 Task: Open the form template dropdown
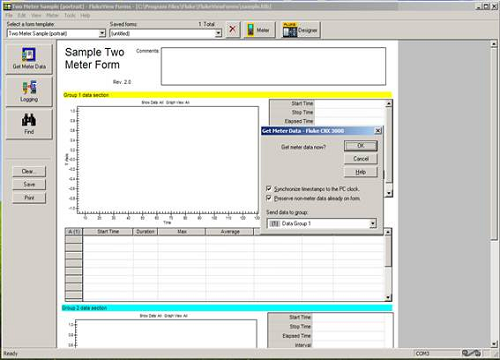[102, 33]
